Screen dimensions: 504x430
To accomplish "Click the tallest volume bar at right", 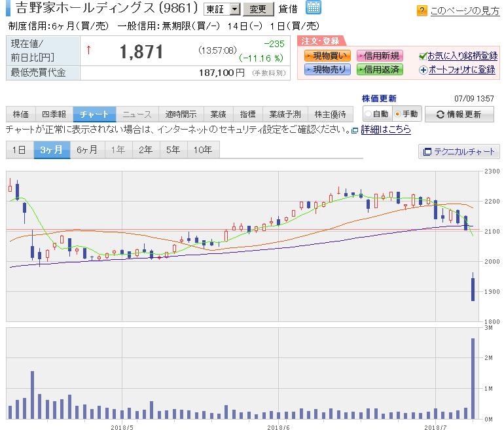I will pyautogui.click(x=473, y=378).
